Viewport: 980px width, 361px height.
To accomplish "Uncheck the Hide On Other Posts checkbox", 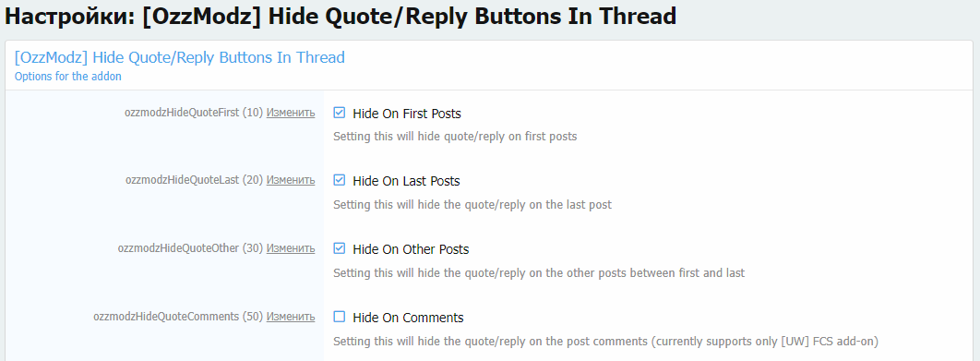I will 340,248.
